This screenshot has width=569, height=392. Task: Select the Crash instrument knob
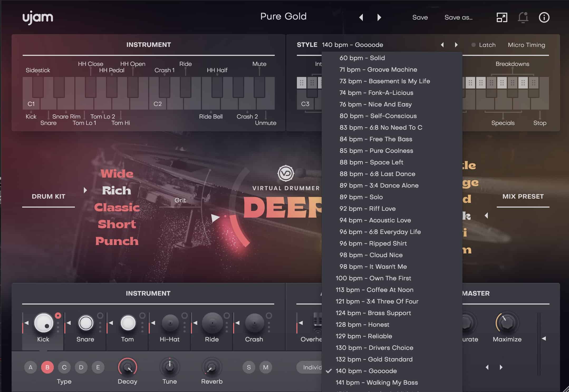tap(254, 323)
